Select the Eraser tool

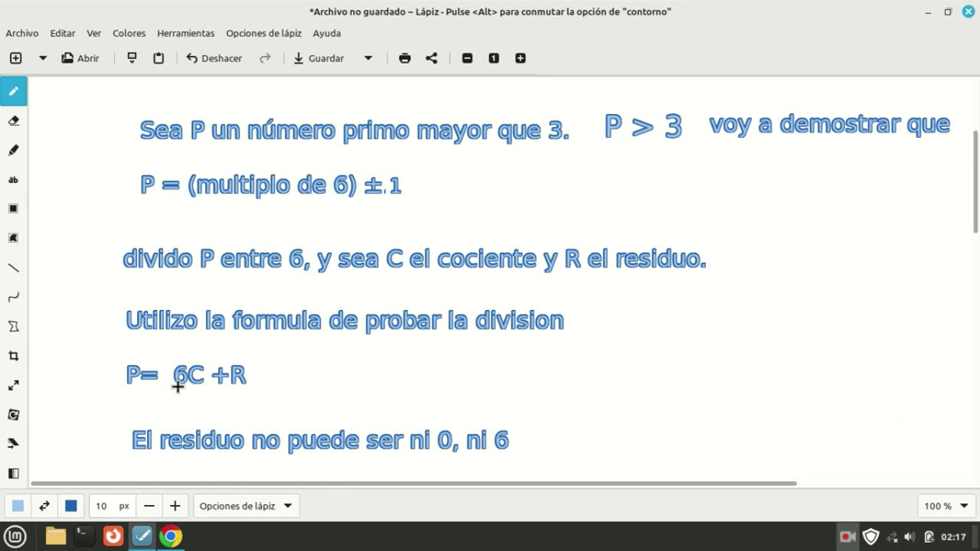pos(14,121)
